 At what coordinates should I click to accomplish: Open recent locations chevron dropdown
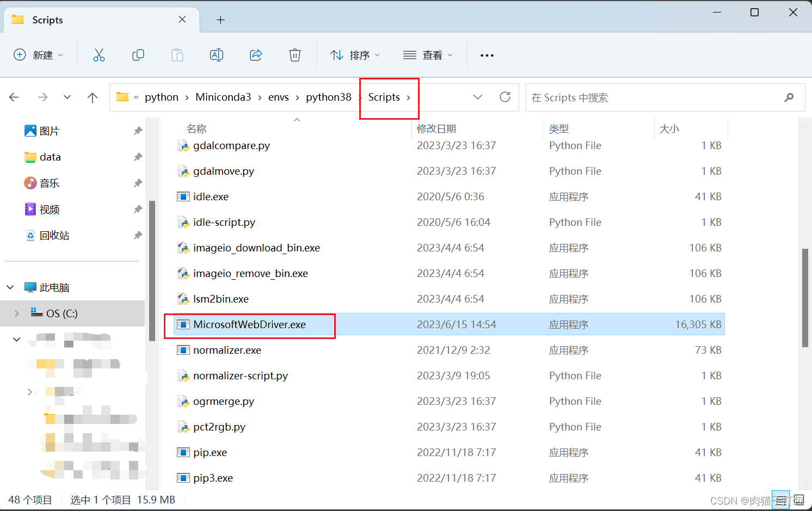coord(67,97)
